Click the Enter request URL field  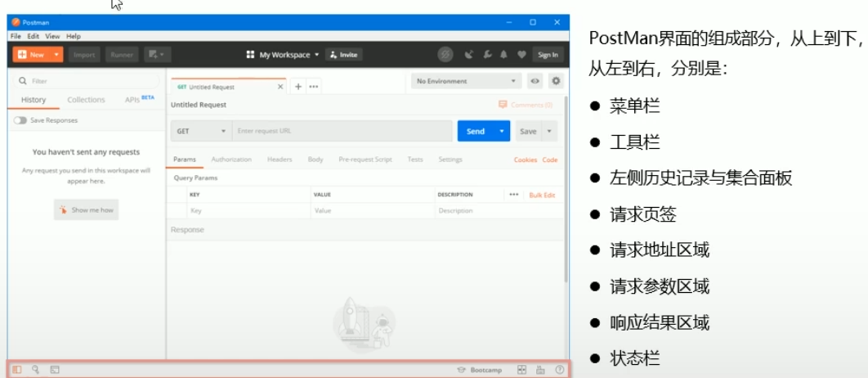(x=342, y=132)
